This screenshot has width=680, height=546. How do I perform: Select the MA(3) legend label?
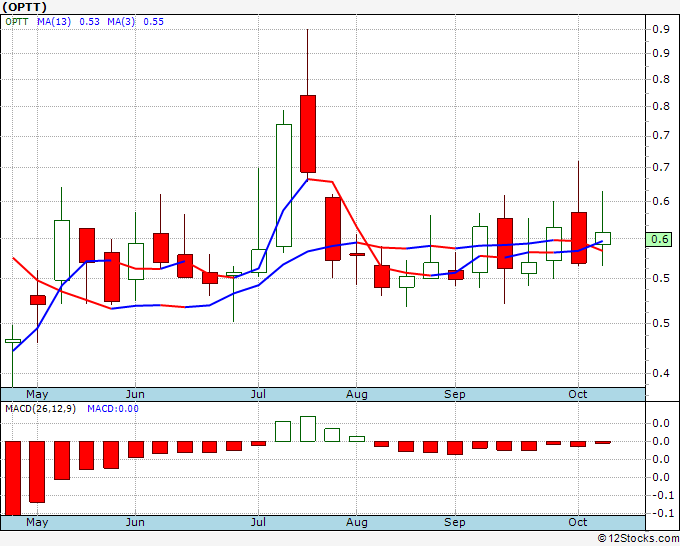[x=121, y=22]
